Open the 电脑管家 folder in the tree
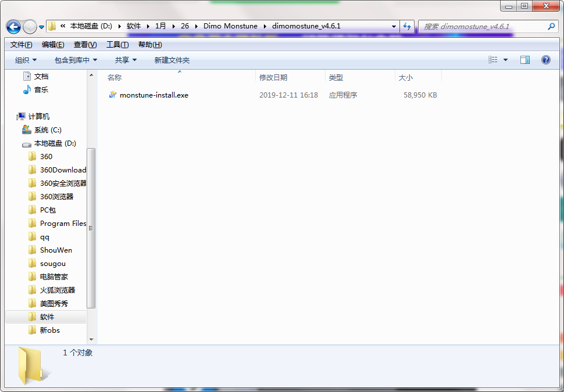Viewport: 564px width, 392px height. point(54,276)
